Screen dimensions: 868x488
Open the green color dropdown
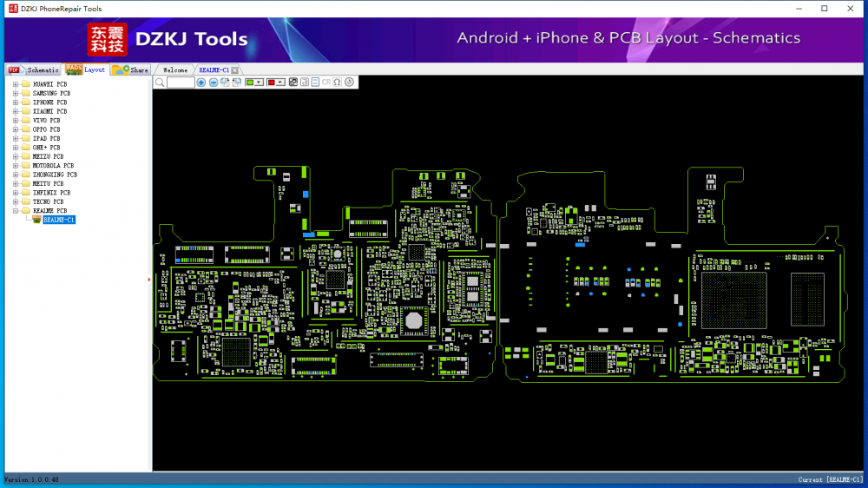click(x=259, y=82)
